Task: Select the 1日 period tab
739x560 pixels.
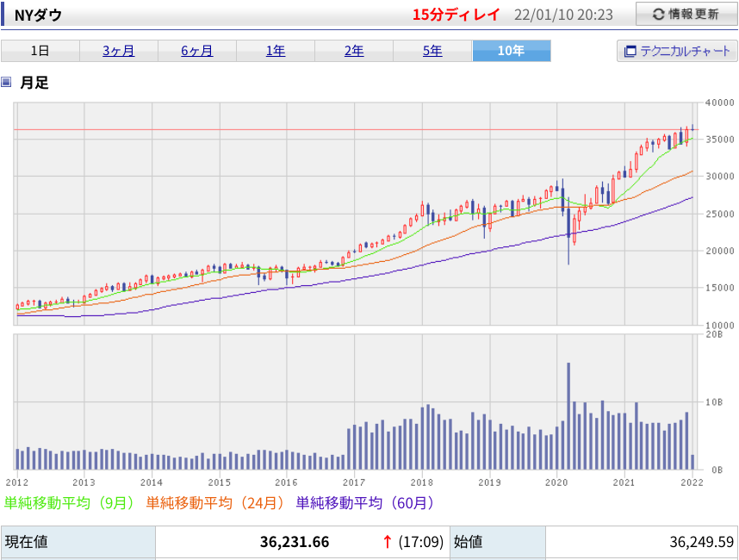Action: click(x=40, y=51)
